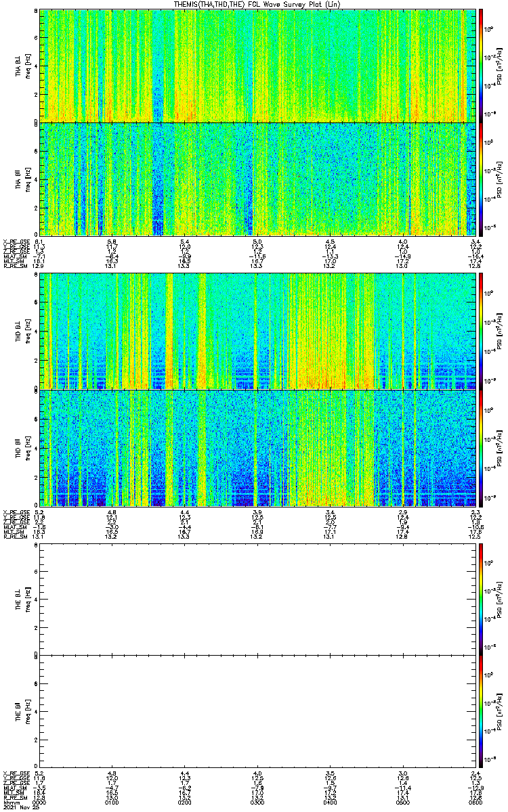Select the THD B-perpendicular spectrogram panel
Viewport: 508px width, 812px height.
[x=257, y=331]
